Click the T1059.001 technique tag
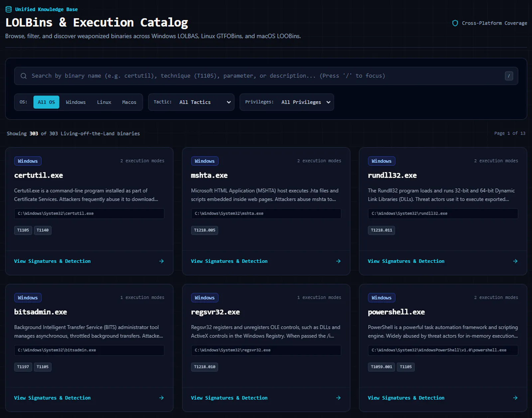This screenshot has height=418, width=532. point(381,367)
